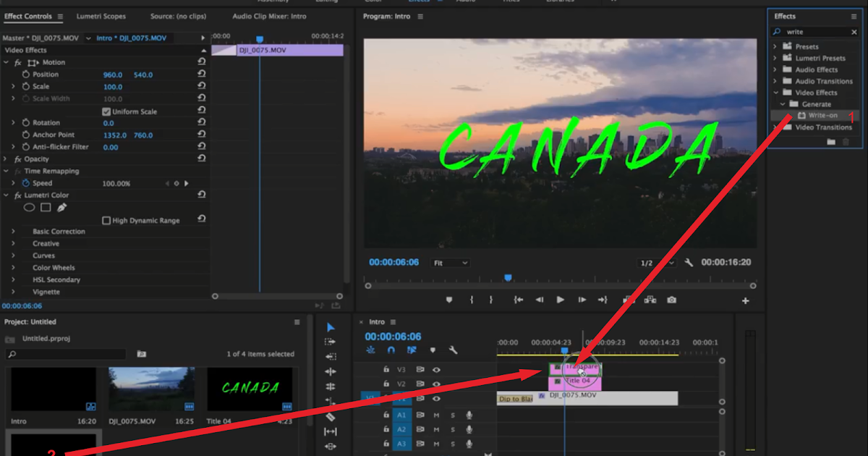Image resolution: width=868 pixels, height=456 pixels.
Task: Add marker in timeline header
Action: point(433,350)
